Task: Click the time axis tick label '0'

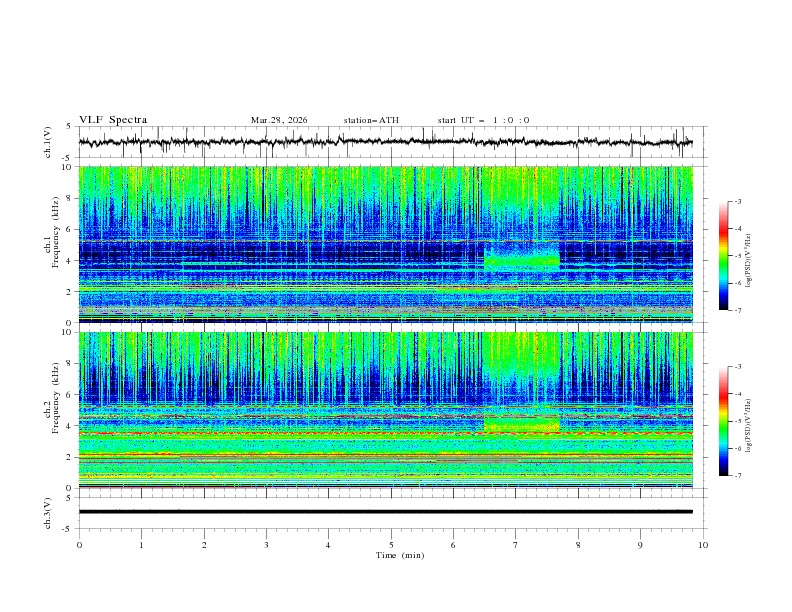Action: click(79, 545)
